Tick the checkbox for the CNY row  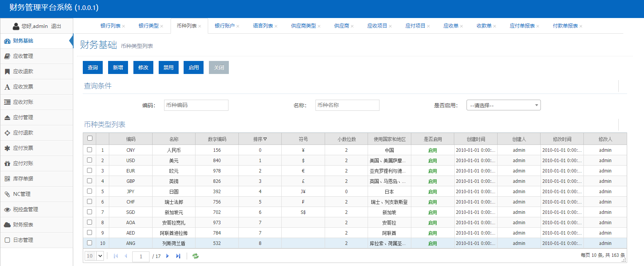click(90, 150)
